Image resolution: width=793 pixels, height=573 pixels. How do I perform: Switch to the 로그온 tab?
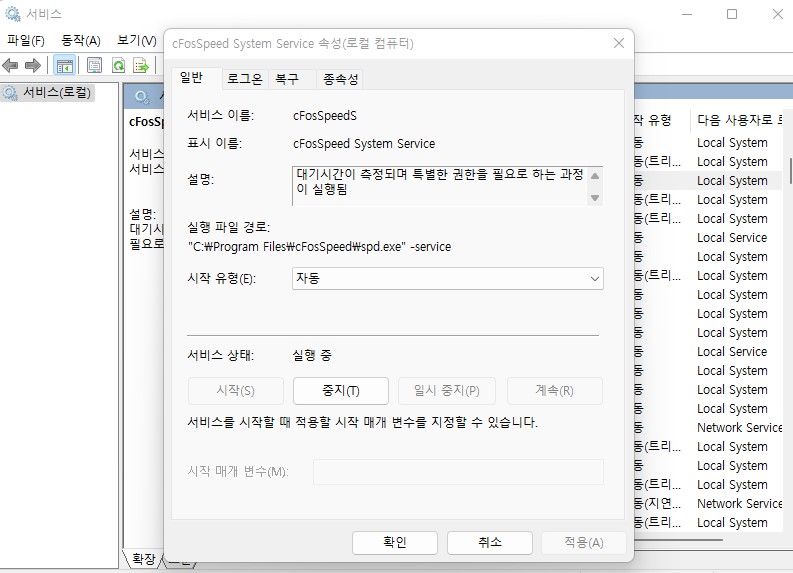coord(245,79)
